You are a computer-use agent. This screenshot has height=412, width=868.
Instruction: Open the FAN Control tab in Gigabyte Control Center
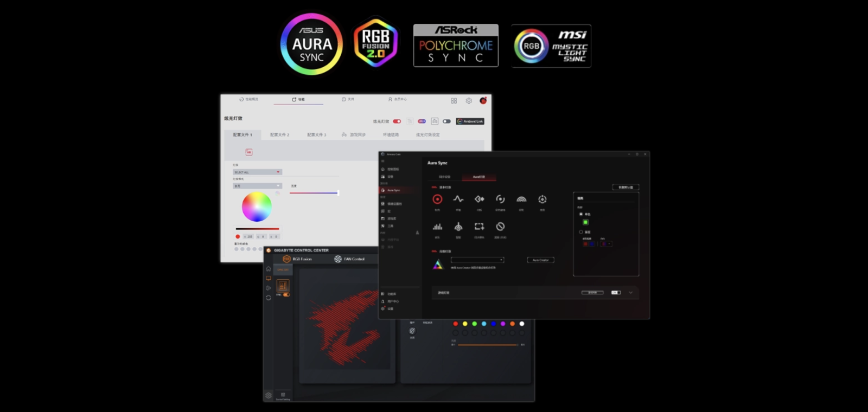[x=349, y=259]
